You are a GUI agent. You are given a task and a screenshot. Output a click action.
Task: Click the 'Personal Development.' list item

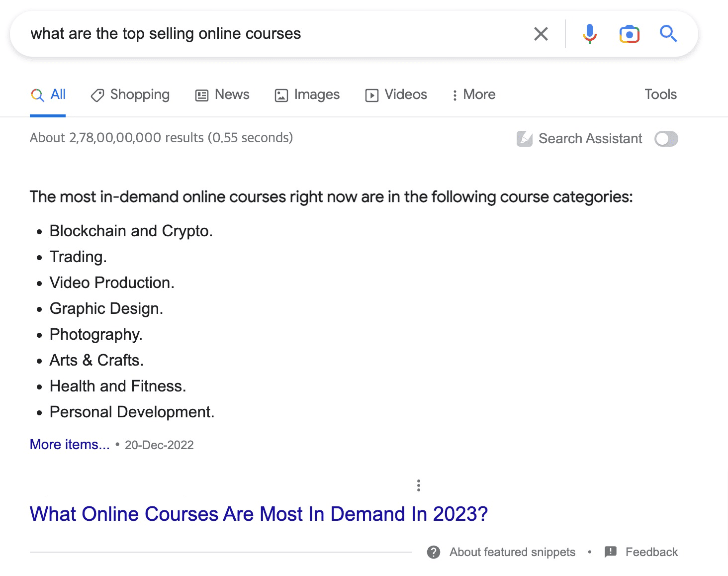132,412
